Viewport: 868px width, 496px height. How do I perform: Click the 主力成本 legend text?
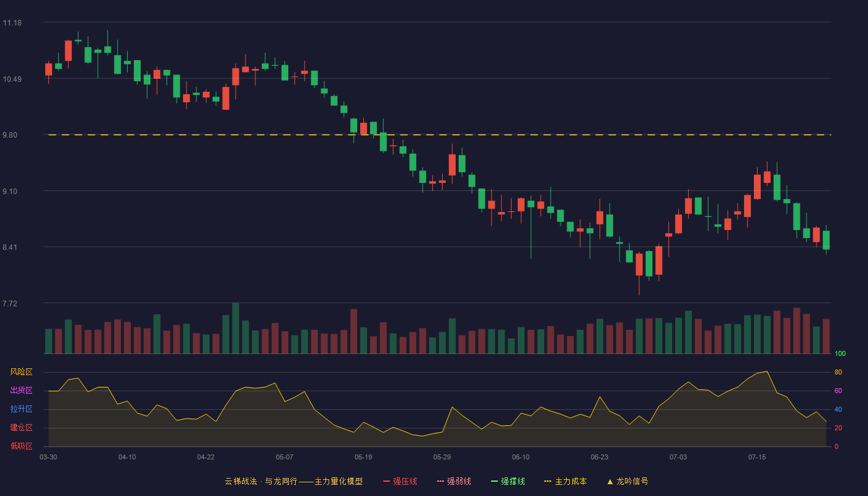click(x=571, y=481)
